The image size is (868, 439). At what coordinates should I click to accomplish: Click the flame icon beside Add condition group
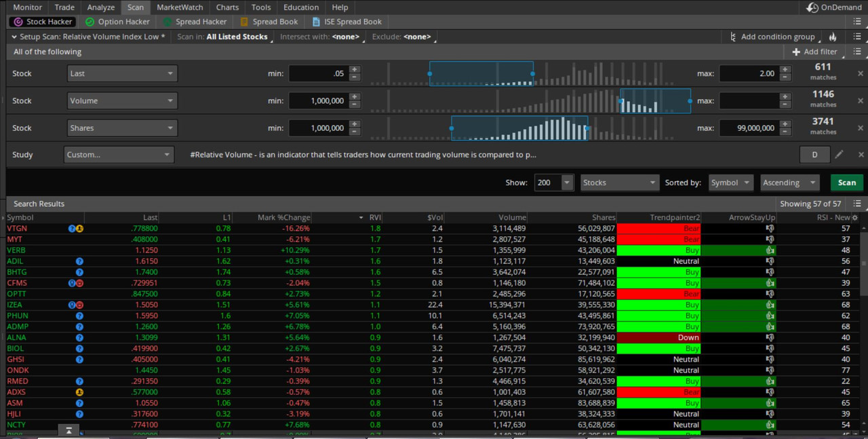click(x=833, y=37)
